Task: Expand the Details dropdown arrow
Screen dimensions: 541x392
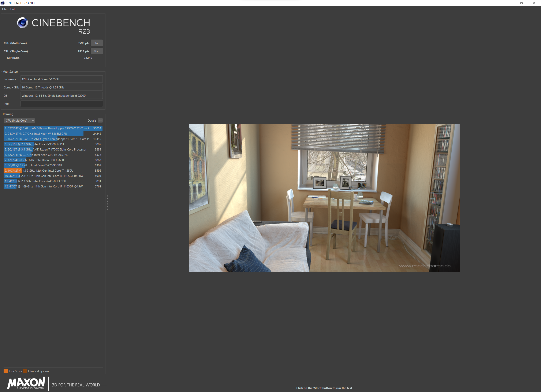Action: [x=100, y=121]
